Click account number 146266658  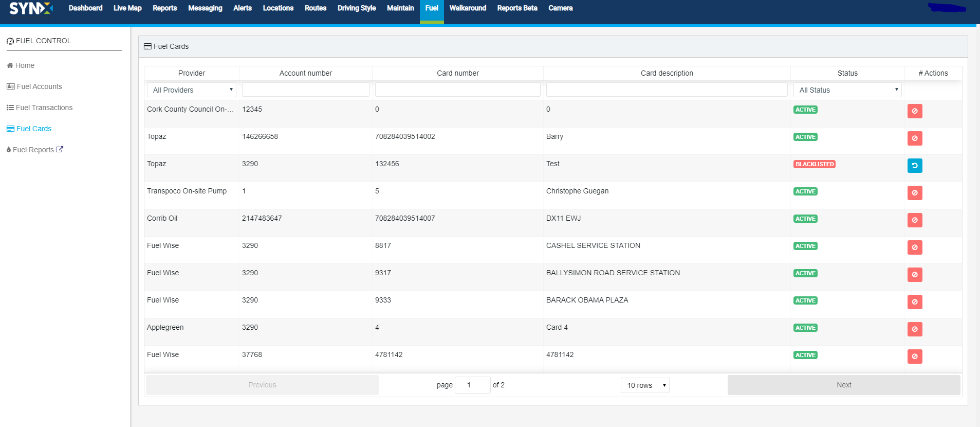[260, 136]
